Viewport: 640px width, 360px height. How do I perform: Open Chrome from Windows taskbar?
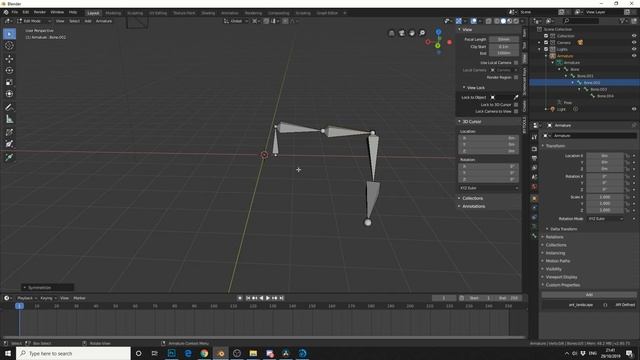[x=204, y=353]
